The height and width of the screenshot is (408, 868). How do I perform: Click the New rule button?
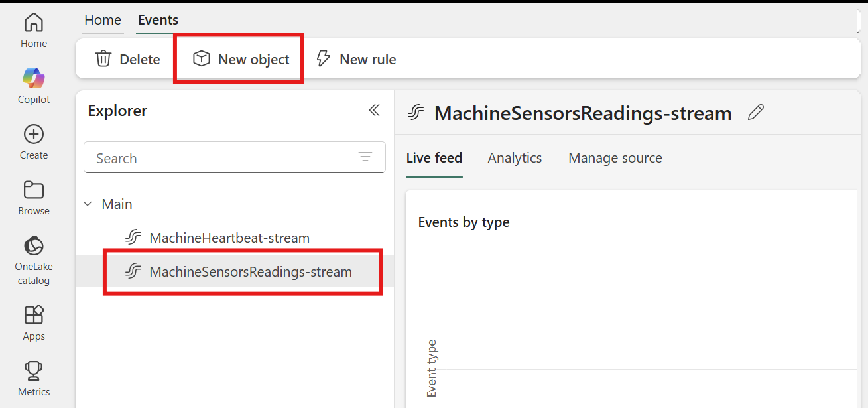[x=356, y=59]
